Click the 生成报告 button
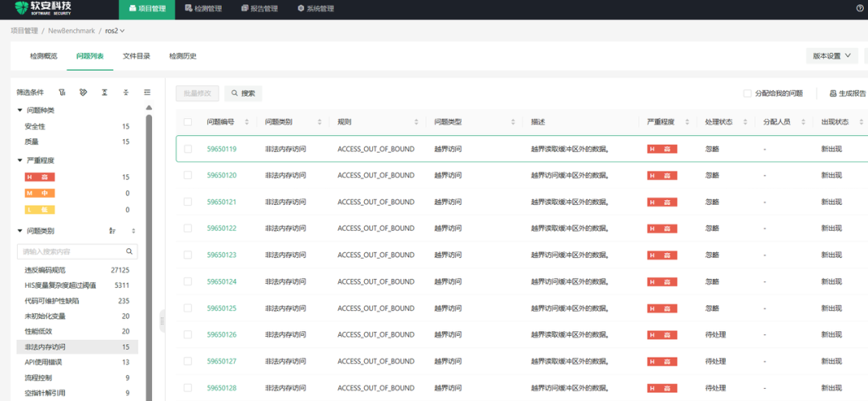Screen dimensions: 868x401 [x=848, y=93]
